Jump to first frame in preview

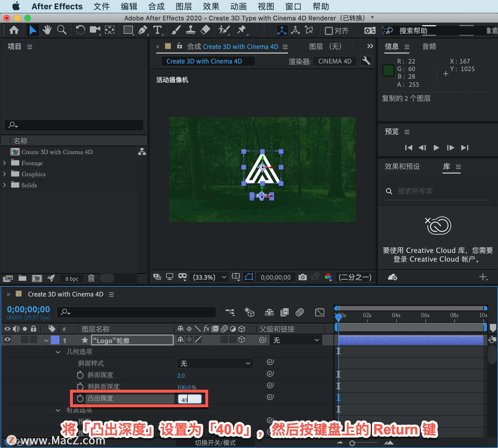click(408, 148)
